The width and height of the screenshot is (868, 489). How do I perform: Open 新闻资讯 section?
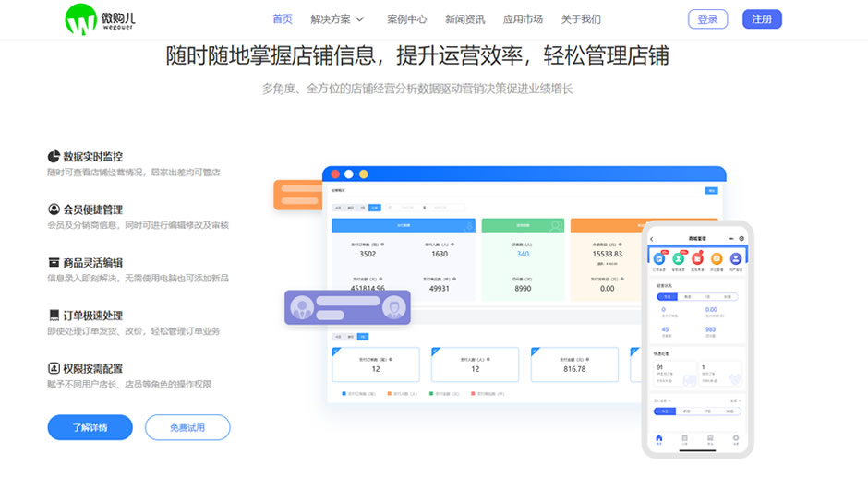(465, 19)
